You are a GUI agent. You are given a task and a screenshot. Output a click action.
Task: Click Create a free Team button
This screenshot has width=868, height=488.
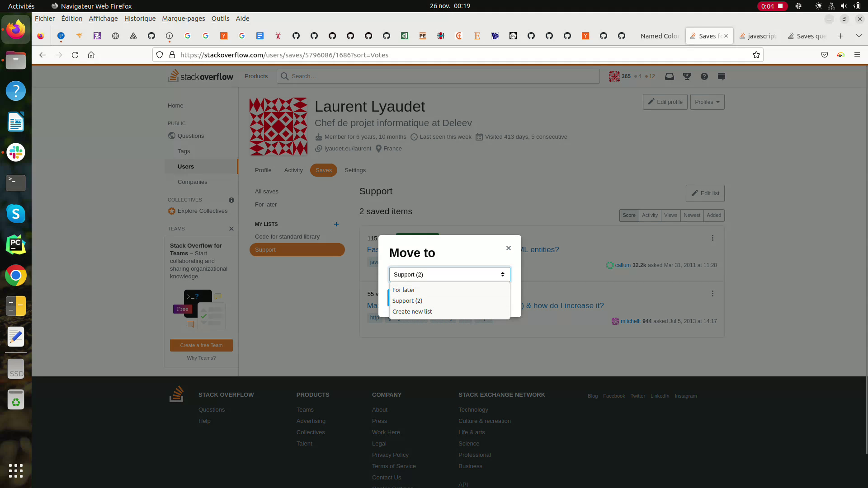tap(201, 345)
